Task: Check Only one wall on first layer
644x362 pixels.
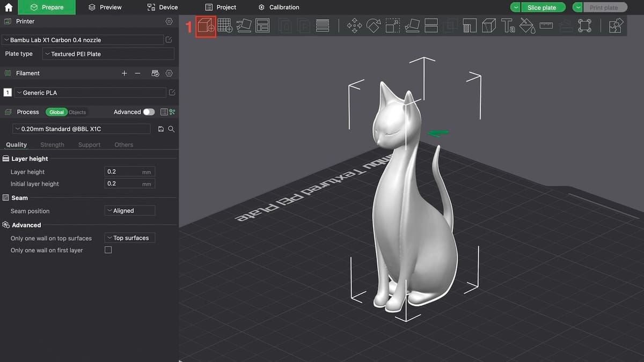Action: click(x=108, y=250)
